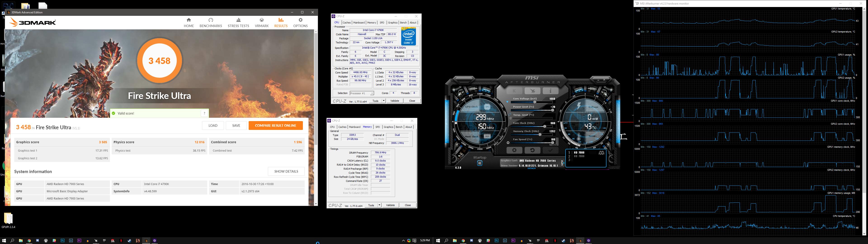The image size is (868, 244).
Task: Switch to SPD tab in the CPU-Z Memory window
Action: coord(378,127)
